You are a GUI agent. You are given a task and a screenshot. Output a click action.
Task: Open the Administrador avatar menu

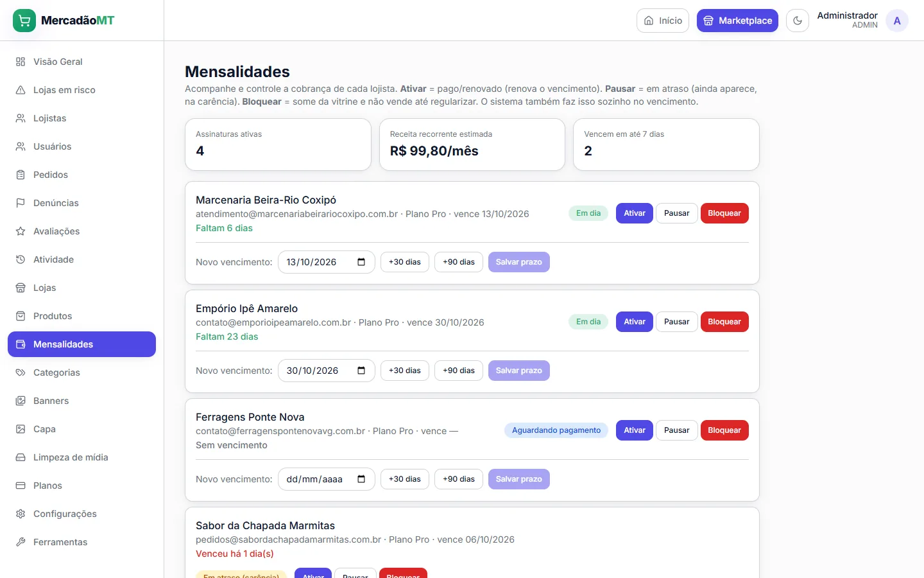coord(897,21)
